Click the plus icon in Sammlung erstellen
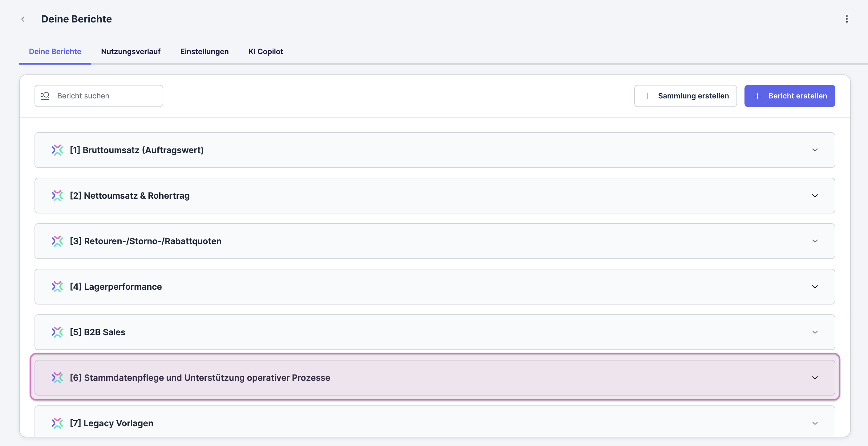 pyautogui.click(x=647, y=96)
